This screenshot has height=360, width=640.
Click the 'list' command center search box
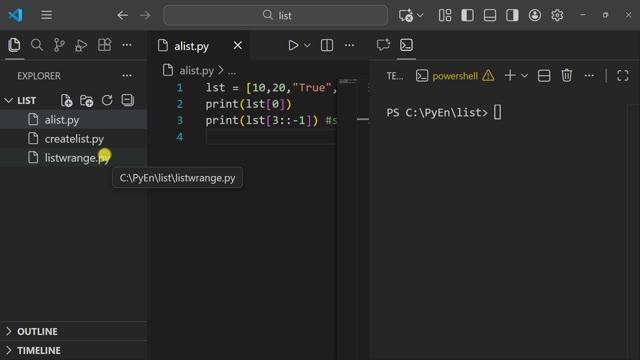point(276,16)
